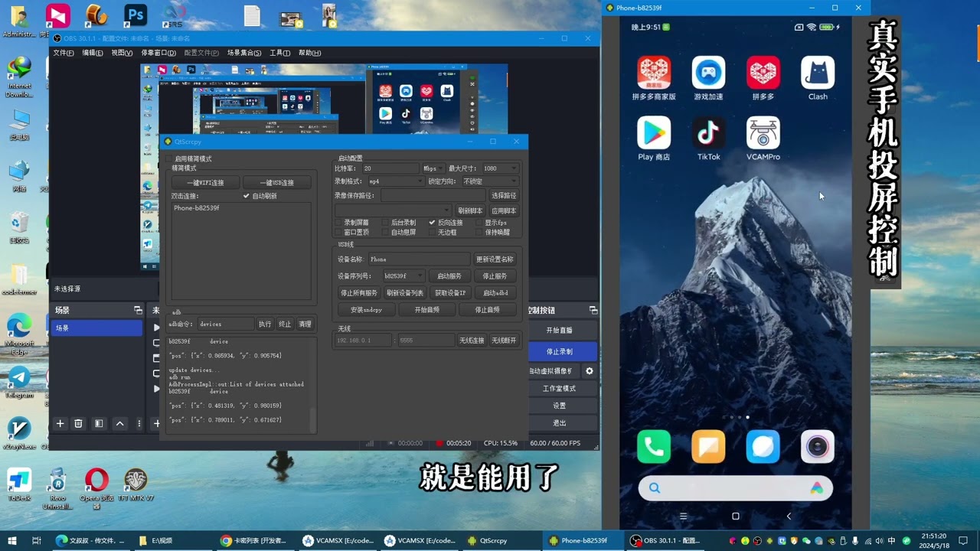
Task: Open OBS 工具(T) menu
Action: pyautogui.click(x=280, y=53)
